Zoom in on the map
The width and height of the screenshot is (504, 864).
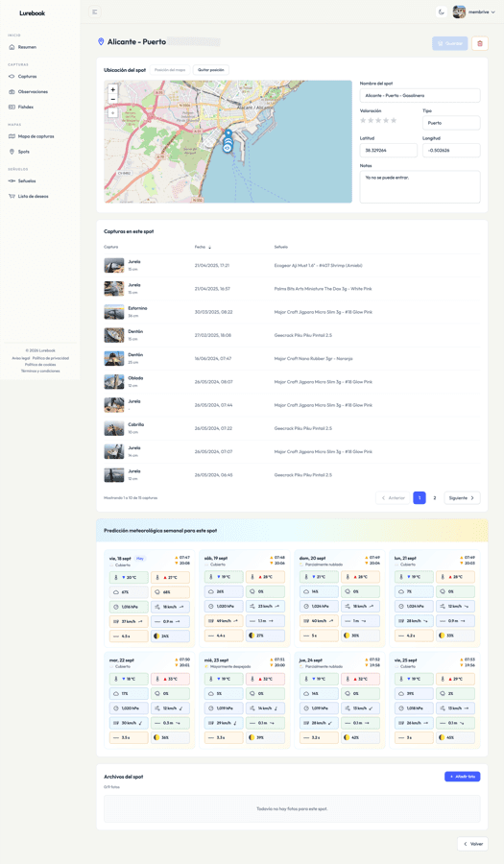tap(113, 89)
